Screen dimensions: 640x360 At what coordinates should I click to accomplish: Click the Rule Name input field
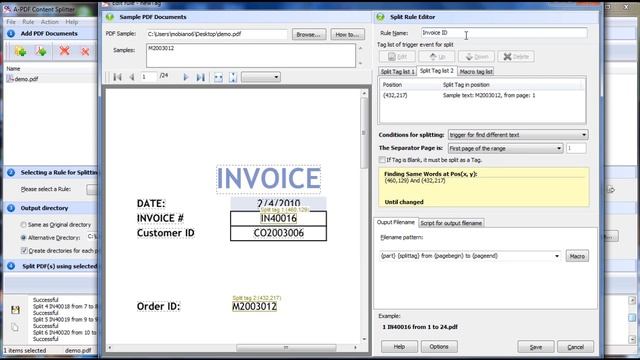504,33
